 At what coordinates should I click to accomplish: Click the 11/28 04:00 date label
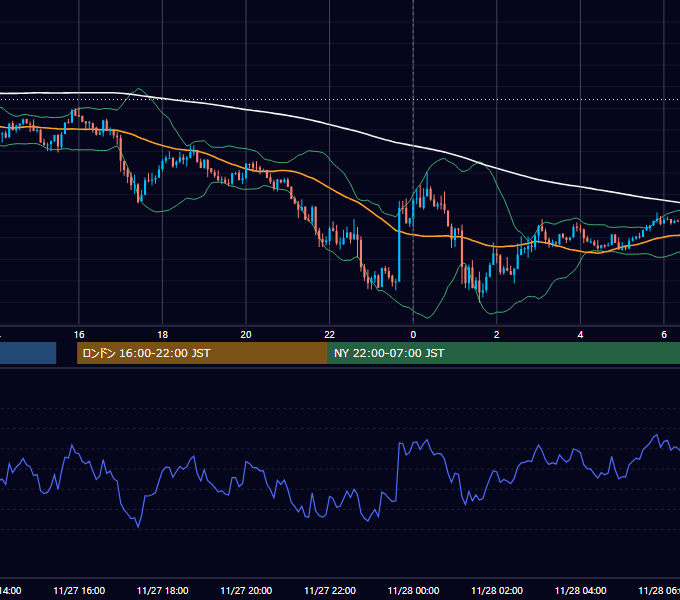tap(580, 590)
